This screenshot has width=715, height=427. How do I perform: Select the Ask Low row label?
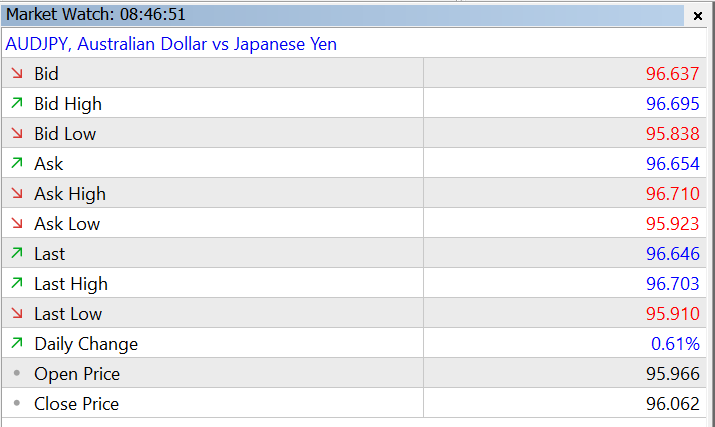(x=67, y=224)
